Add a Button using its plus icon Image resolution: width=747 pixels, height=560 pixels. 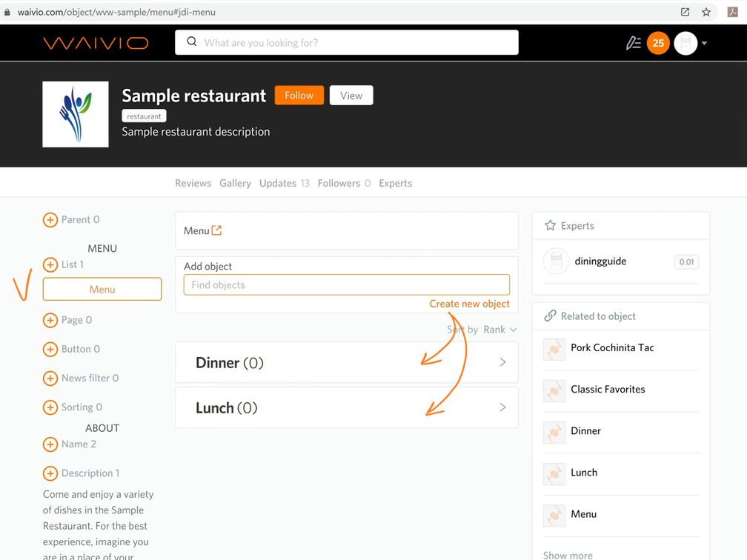click(50, 350)
